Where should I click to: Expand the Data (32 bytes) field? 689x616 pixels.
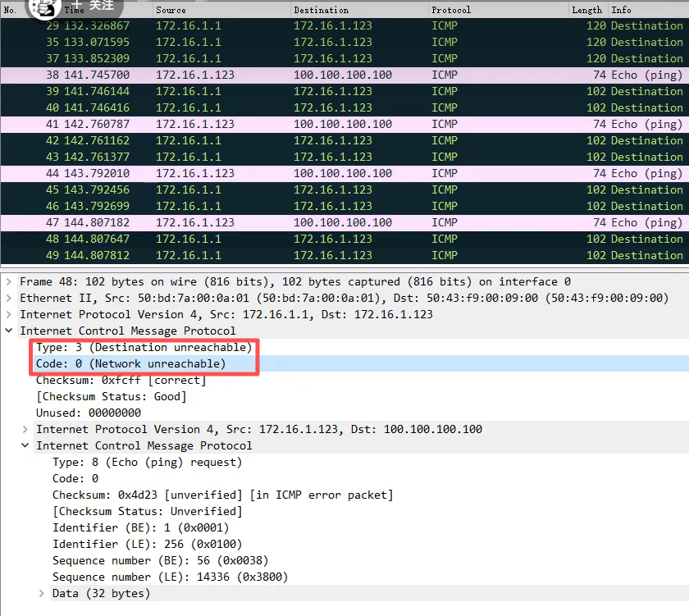coord(42,593)
